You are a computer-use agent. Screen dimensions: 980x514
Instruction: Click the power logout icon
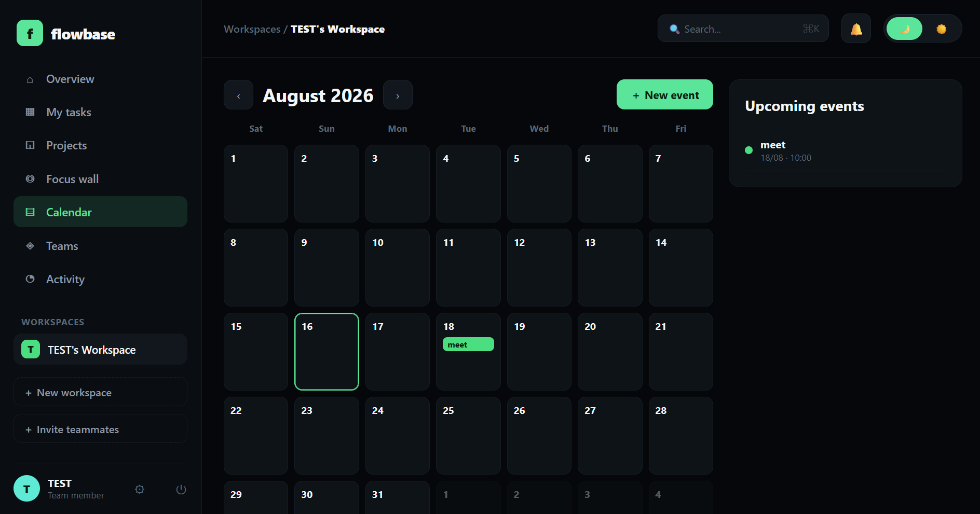[181, 489]
